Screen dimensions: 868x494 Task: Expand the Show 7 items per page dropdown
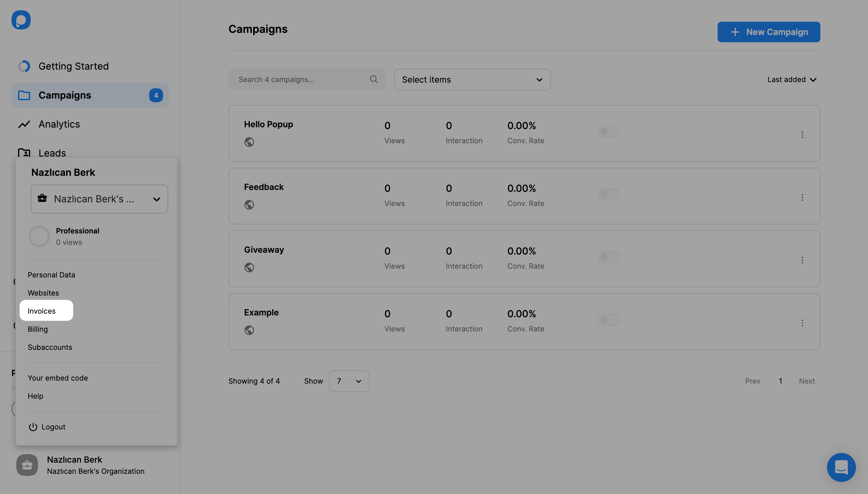tap(349, 381)
